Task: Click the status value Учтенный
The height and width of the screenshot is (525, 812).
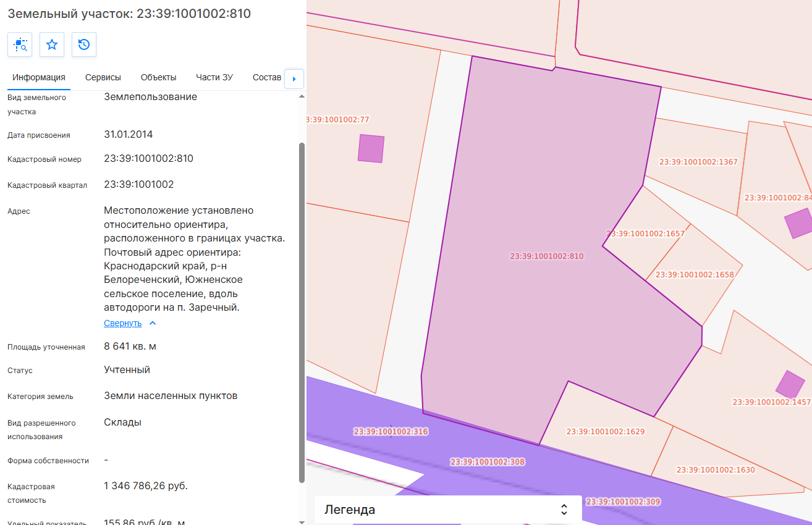Action: pyautogui.click(x=127, y=369)
